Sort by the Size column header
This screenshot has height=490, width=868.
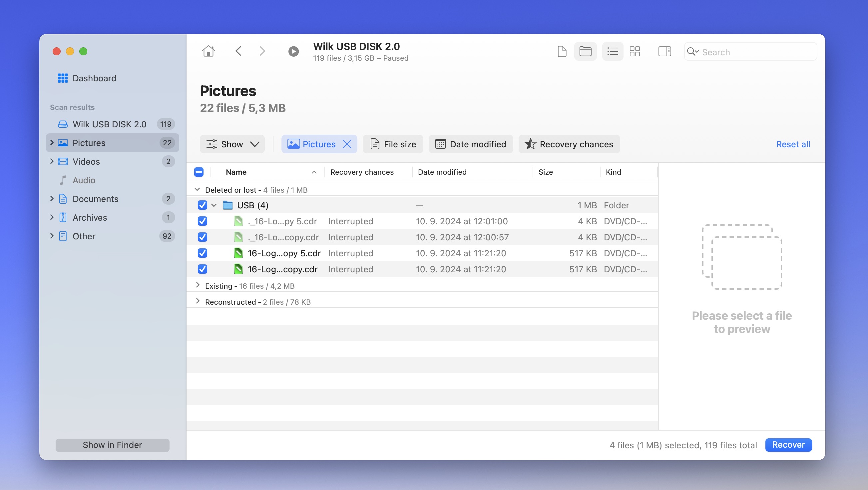[x=567, y=172]
